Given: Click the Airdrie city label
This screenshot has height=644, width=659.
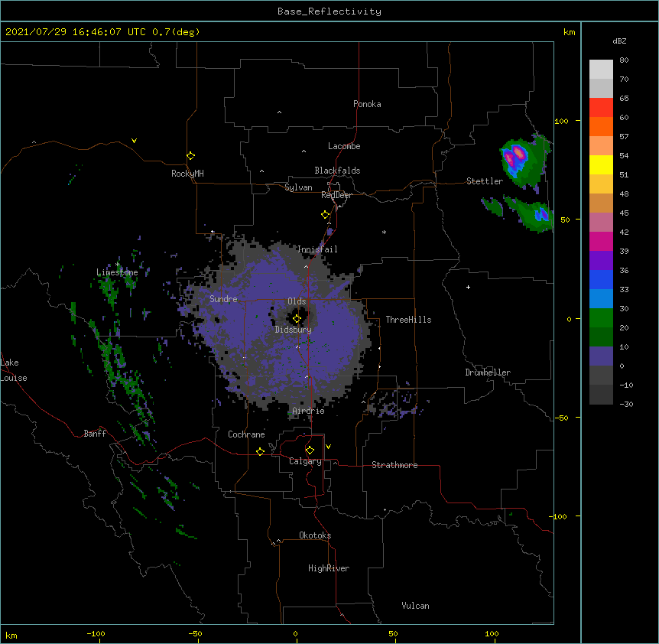Looking at the screenshot, I should click(x=308, y=411).
